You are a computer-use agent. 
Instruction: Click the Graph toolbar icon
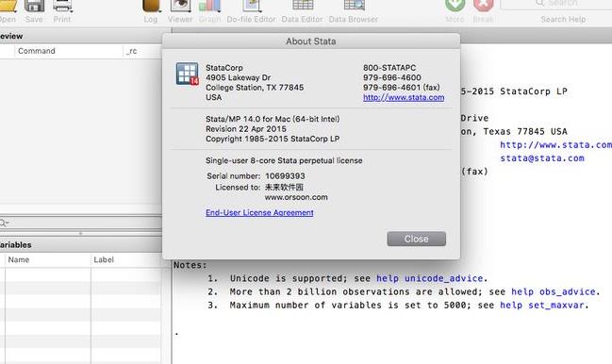coord(209,6)
